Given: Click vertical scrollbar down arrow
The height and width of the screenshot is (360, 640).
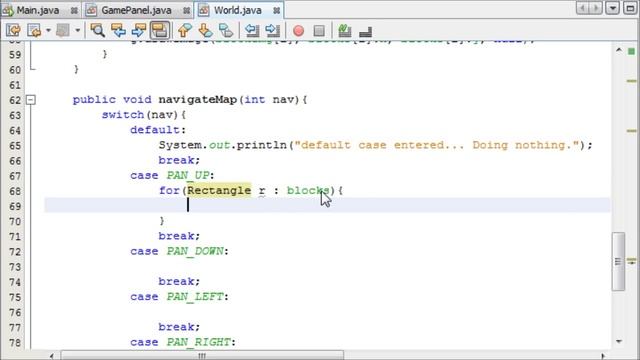Looking at the screenshot, I should [x=619, y=341].
